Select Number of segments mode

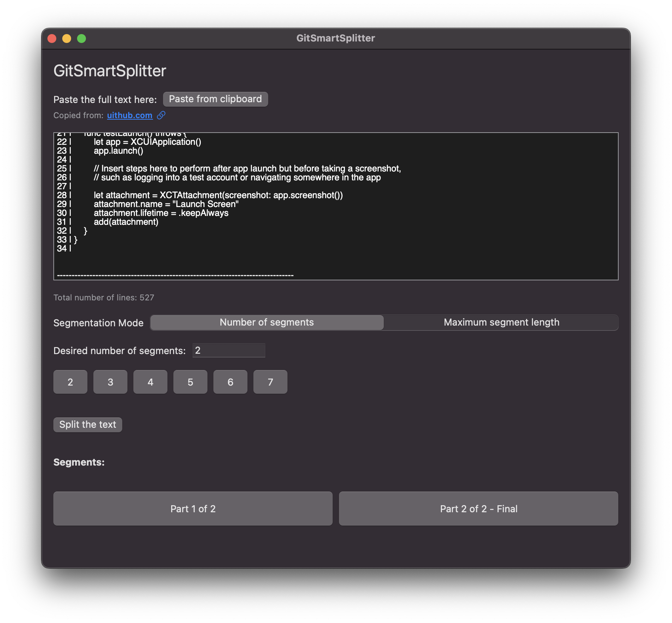(267, 322)
